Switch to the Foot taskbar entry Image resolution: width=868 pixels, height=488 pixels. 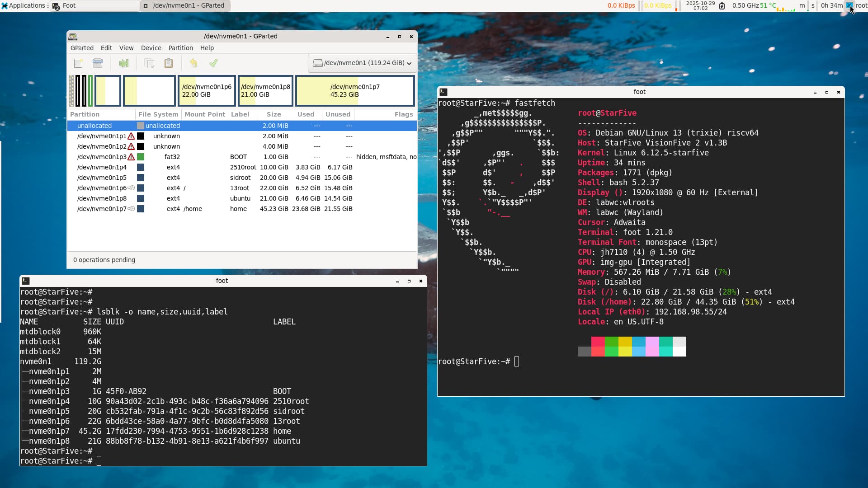(95, 5)
